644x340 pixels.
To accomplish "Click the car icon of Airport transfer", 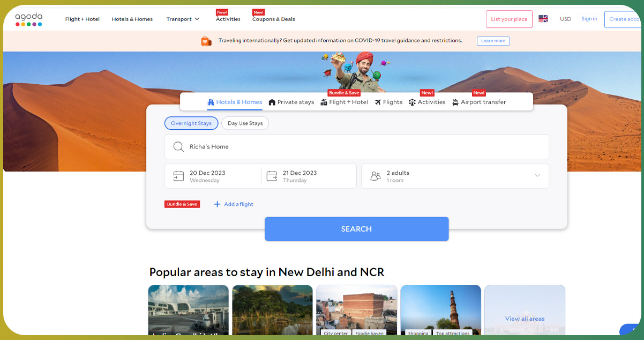I will coord(455,102).
